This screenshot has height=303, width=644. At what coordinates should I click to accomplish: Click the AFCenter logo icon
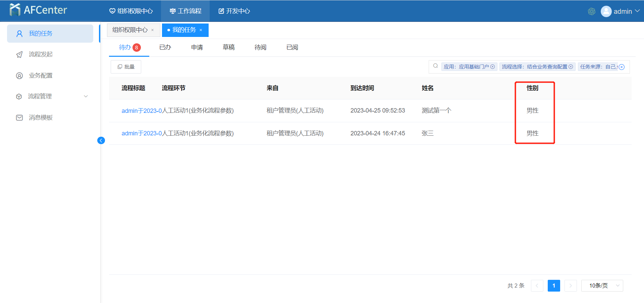[15, 10]
